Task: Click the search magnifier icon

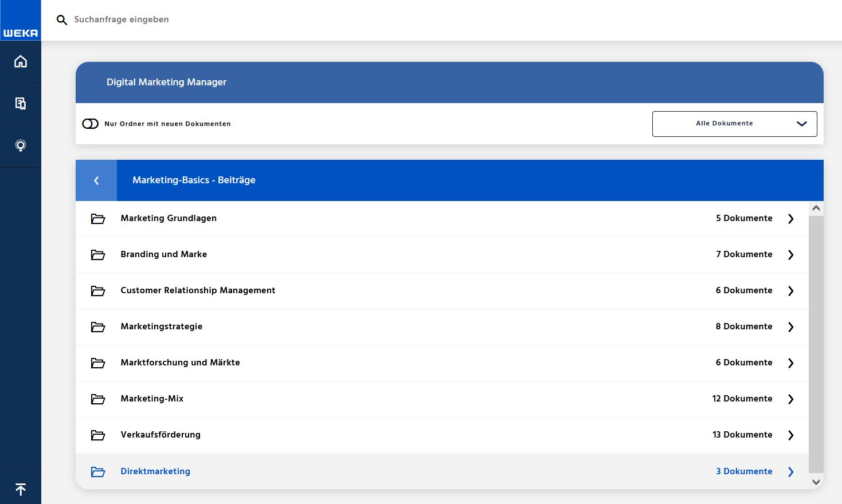Action: (62, 20)
